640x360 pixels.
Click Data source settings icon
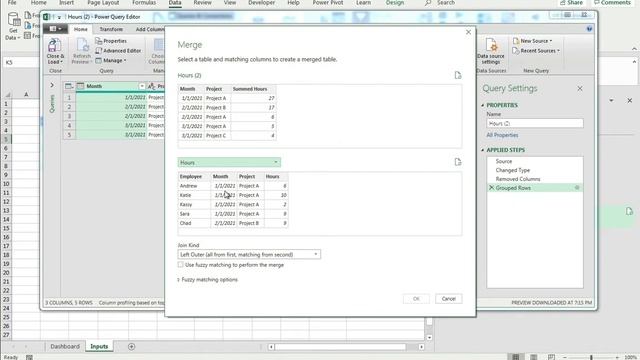pyautogui.click(x=491, y=45)
